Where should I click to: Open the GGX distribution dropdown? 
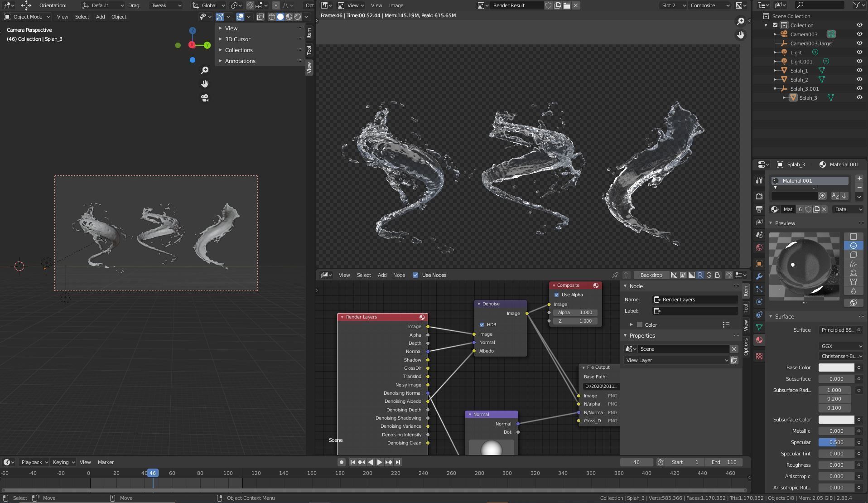coord(841,346)
